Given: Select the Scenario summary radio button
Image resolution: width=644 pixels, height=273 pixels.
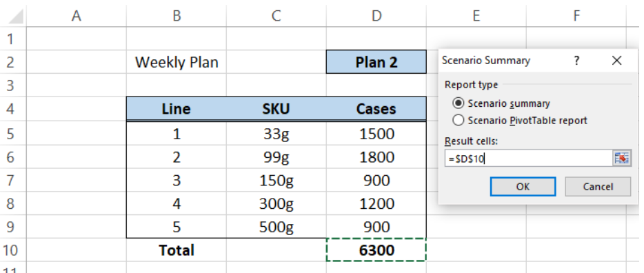Looking at the screenshot, I should (459, 103).
